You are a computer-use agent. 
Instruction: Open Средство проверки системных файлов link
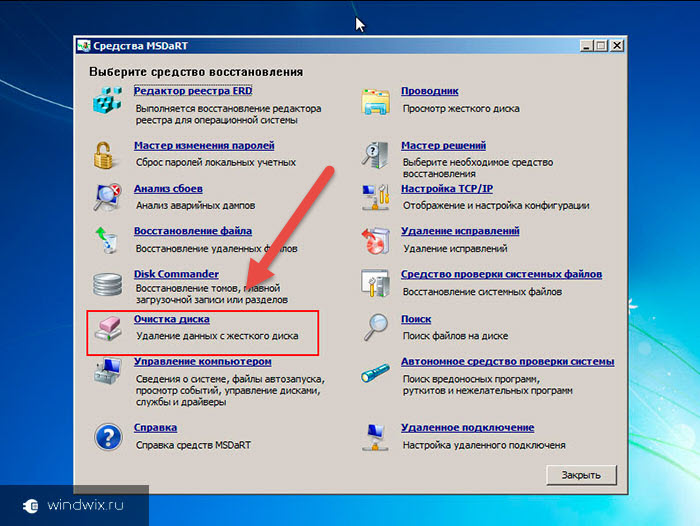click(501, 274)
